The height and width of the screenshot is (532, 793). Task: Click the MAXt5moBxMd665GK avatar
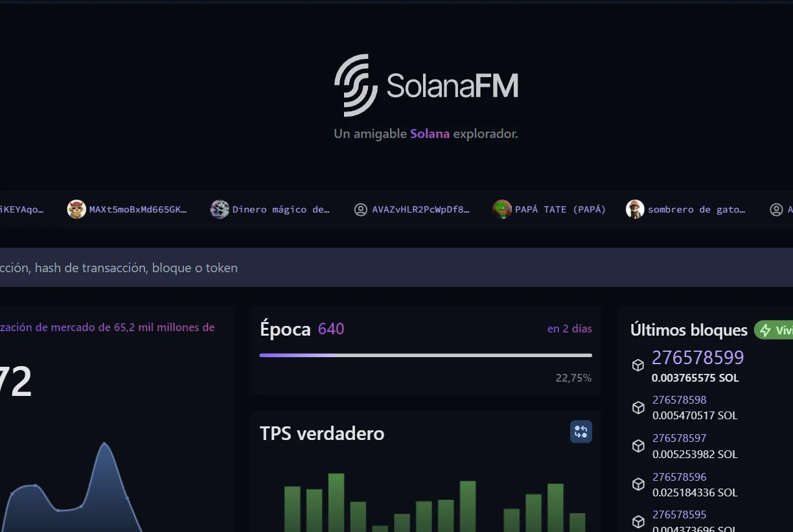point(76,209)
